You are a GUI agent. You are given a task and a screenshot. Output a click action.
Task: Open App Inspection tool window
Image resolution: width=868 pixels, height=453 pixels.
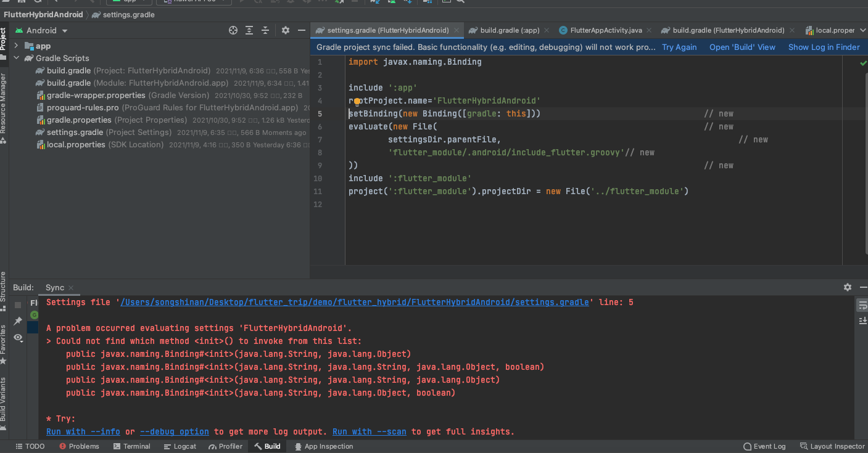(x=323, y=446)
